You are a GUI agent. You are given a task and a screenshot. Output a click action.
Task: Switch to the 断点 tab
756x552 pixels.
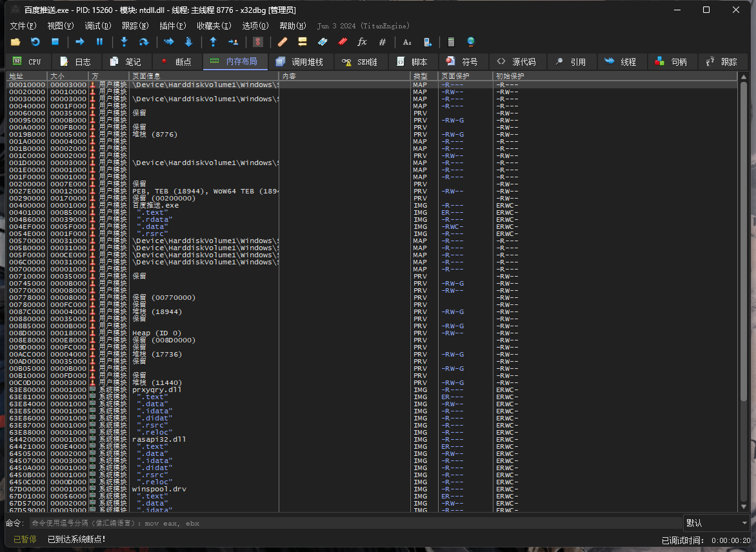(177, 62)
